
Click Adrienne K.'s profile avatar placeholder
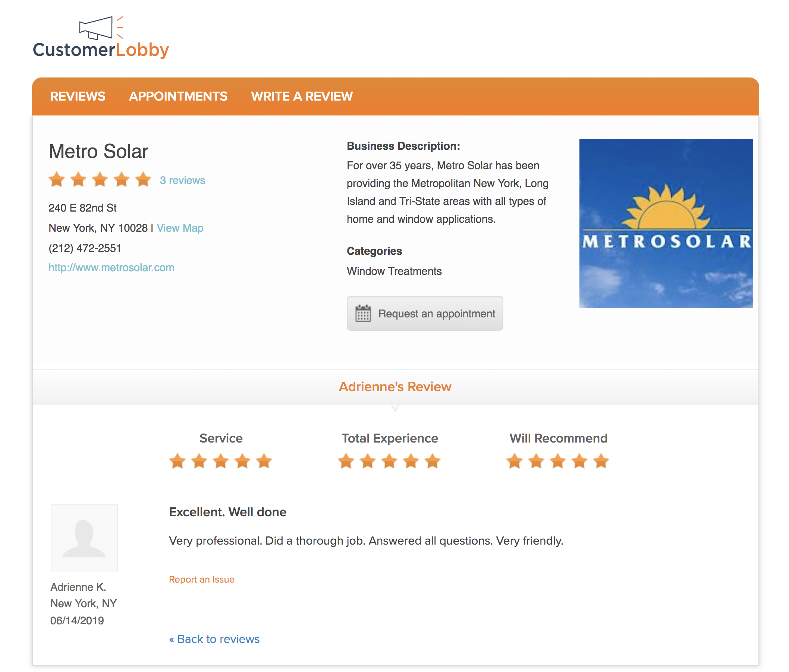84,537
